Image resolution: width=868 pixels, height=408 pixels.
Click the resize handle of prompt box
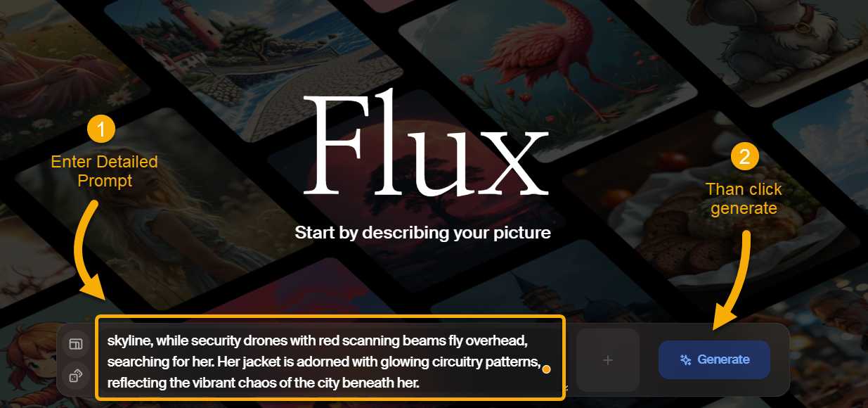click(x=566, y=388)
